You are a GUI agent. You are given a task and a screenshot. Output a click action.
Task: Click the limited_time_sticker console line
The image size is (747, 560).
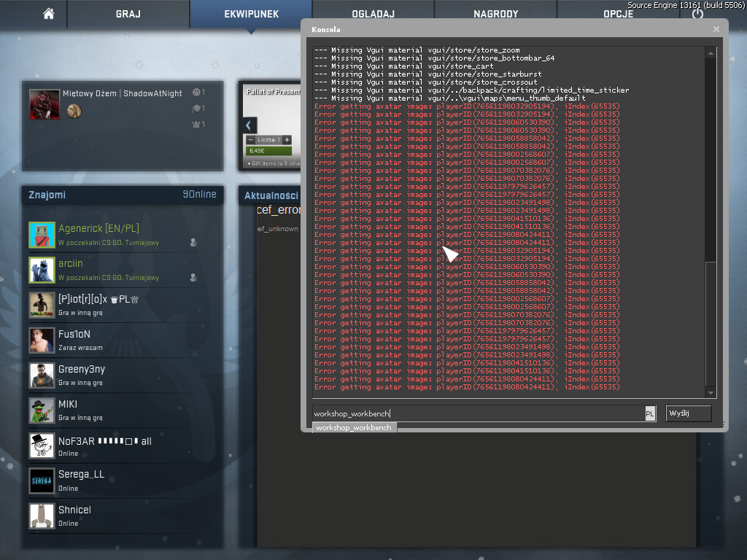[472, 90]
